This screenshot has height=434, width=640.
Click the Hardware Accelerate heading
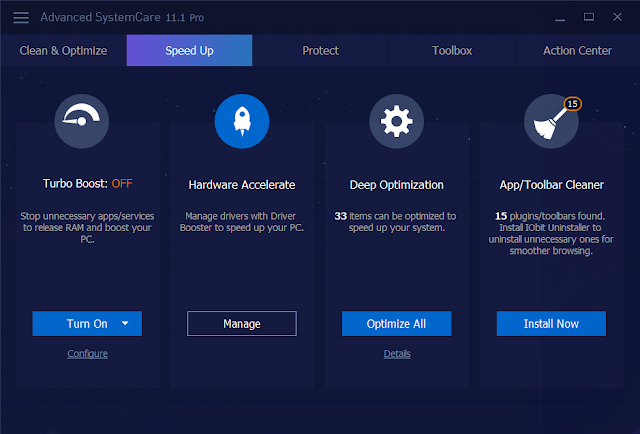tap(242, 185)
